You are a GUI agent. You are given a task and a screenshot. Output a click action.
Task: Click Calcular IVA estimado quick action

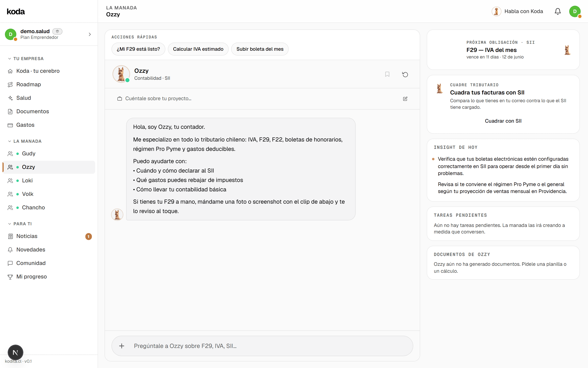pos(198,49)
